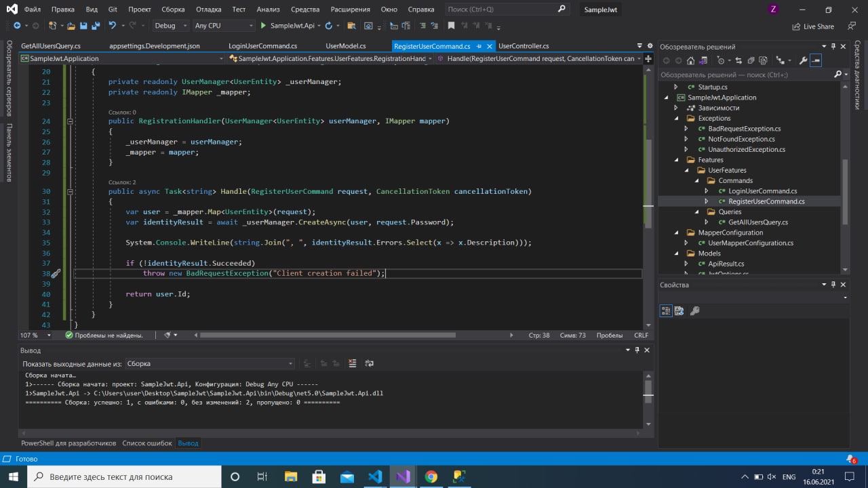Toggle word wrap in Output panel
The height and width of the screenshot is (488, 868).
click(369, 364)
